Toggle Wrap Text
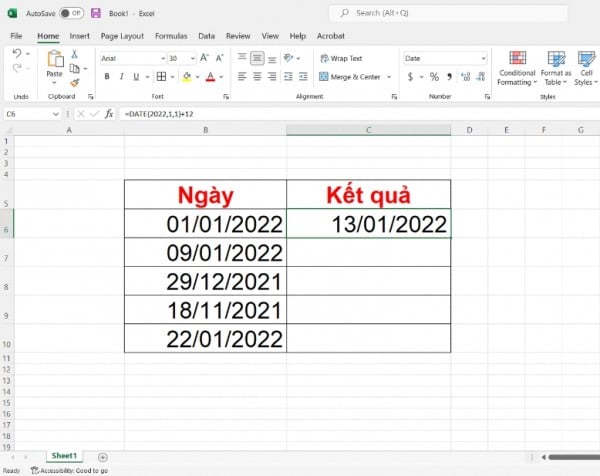 point(341,58)
